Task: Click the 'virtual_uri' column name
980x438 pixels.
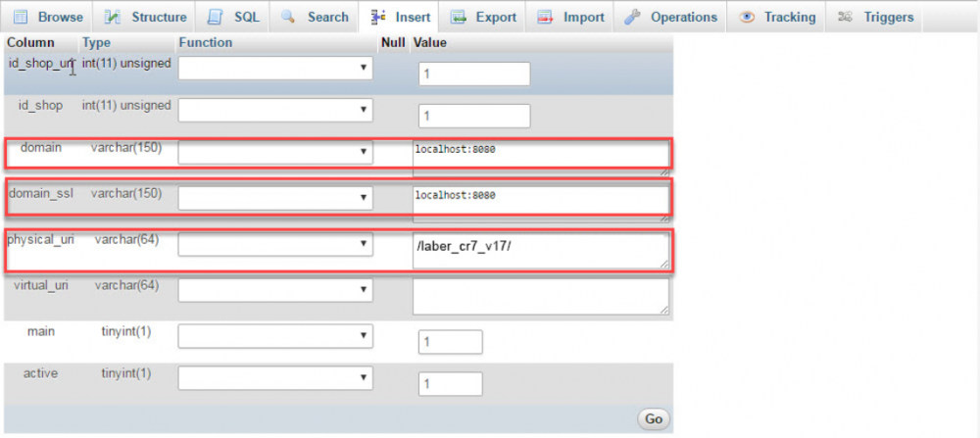Action: point(41,285)
